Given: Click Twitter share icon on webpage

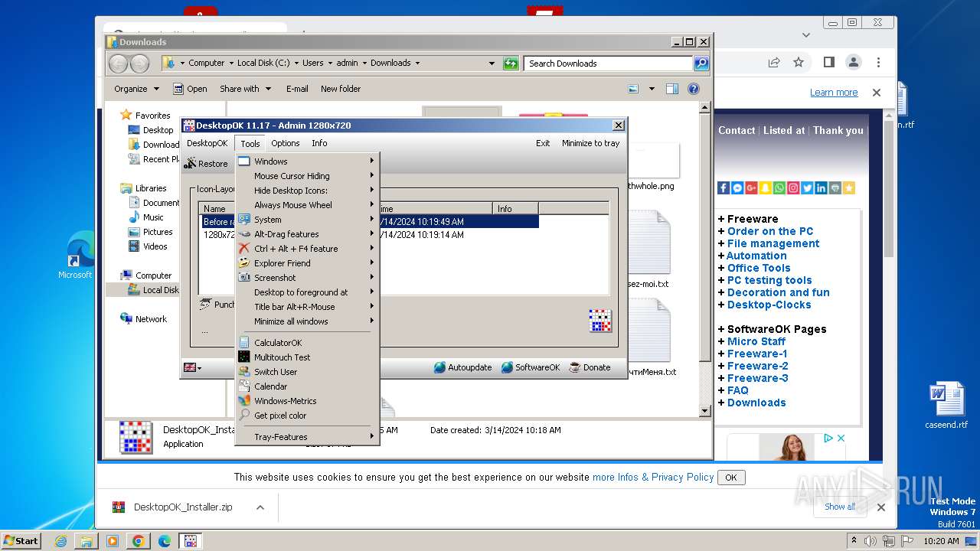Looking at the screenshot, I should coord(807,187).
